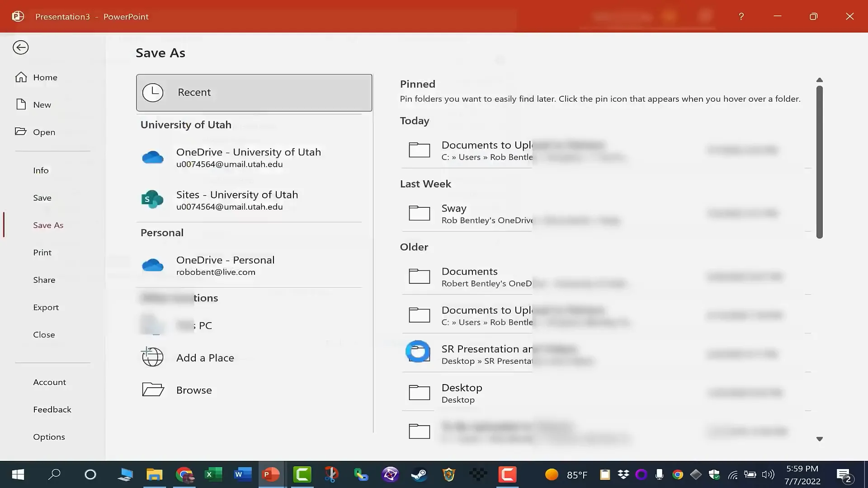Click the Windows Security shield tray icon
Viewport: 868px width, 488px height.
(x=714, y=474)
